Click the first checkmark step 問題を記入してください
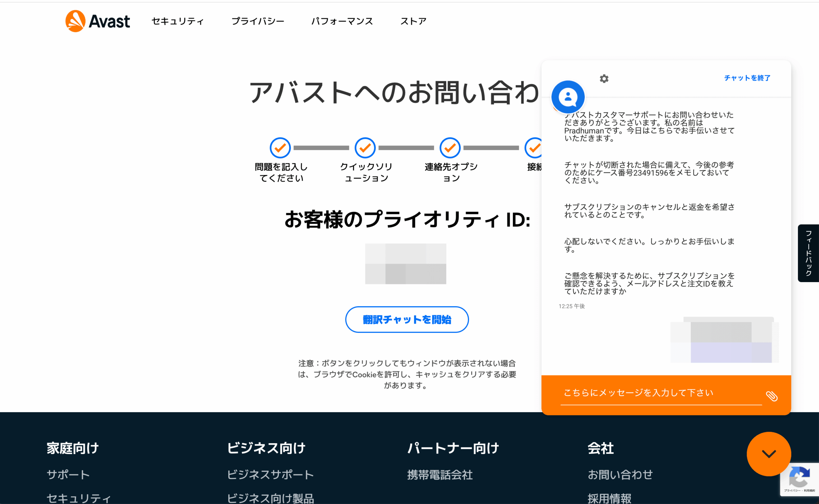This screenshot has height=504, width=819. click(x=280, y=148)
